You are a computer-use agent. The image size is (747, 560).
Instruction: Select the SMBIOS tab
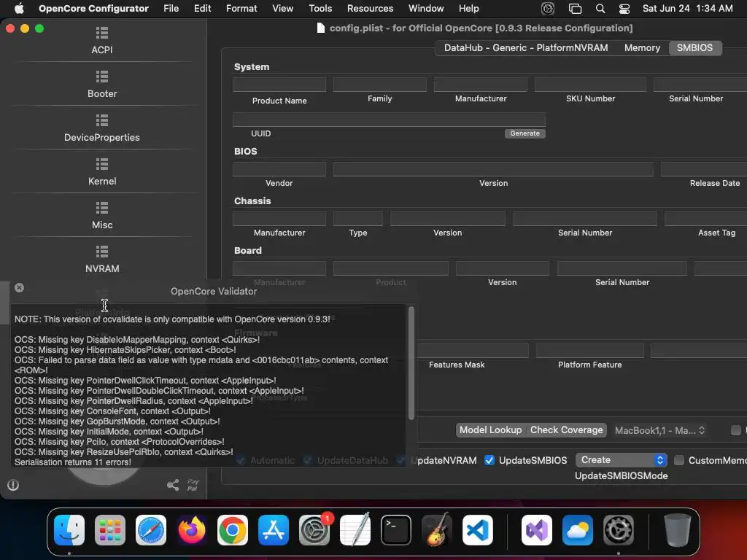694,47
